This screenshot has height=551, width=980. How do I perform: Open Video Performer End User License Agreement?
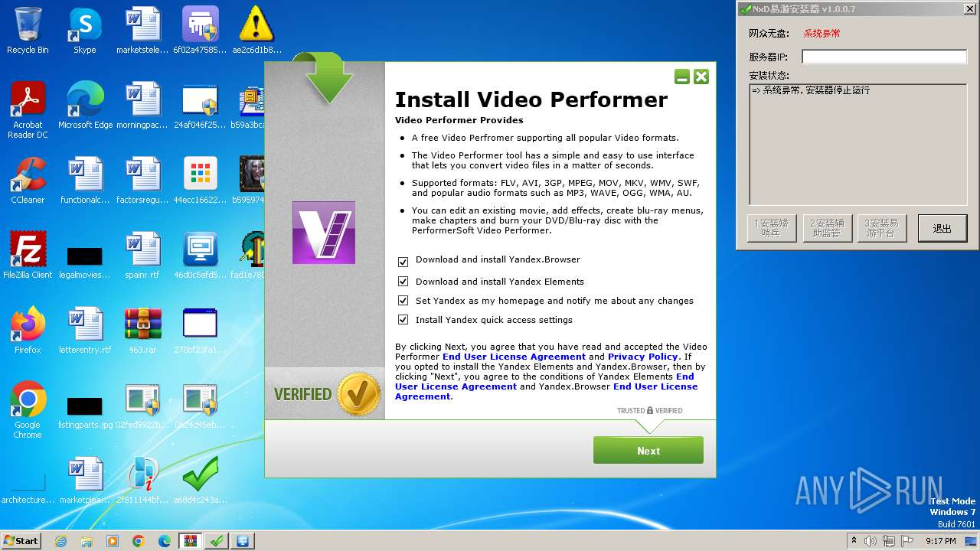[514, 357]
